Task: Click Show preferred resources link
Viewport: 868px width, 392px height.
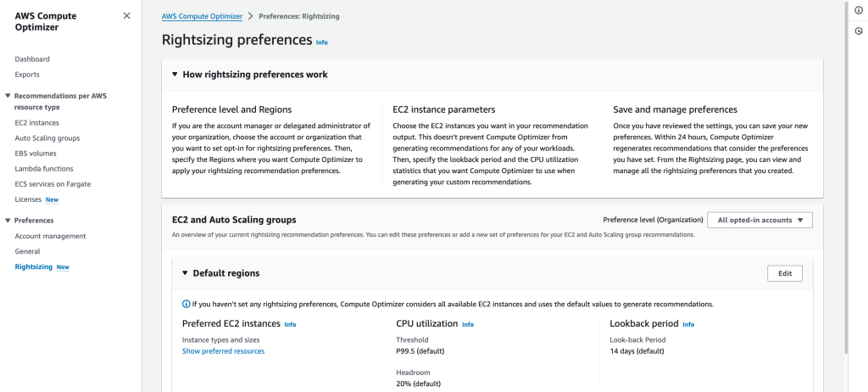Action: tap(223, 351)
